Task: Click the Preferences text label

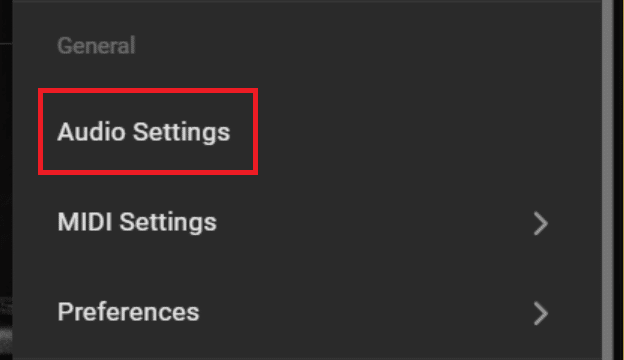Action: pos(128,312)
